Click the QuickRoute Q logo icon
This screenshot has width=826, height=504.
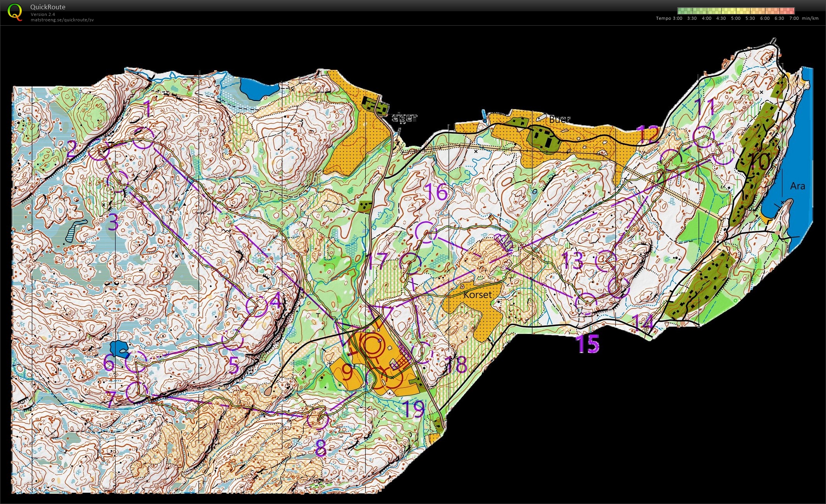click(15, 12)
